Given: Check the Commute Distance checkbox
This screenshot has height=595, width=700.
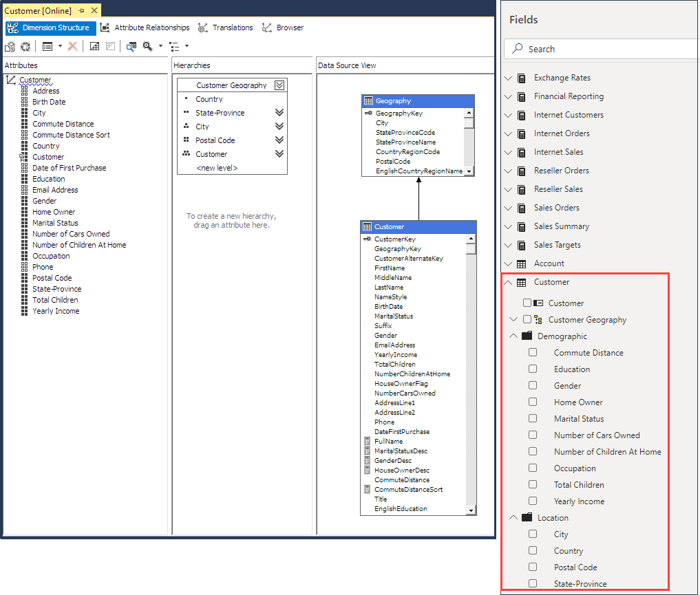Looking at the screenshot, I should tap(533, 352).
